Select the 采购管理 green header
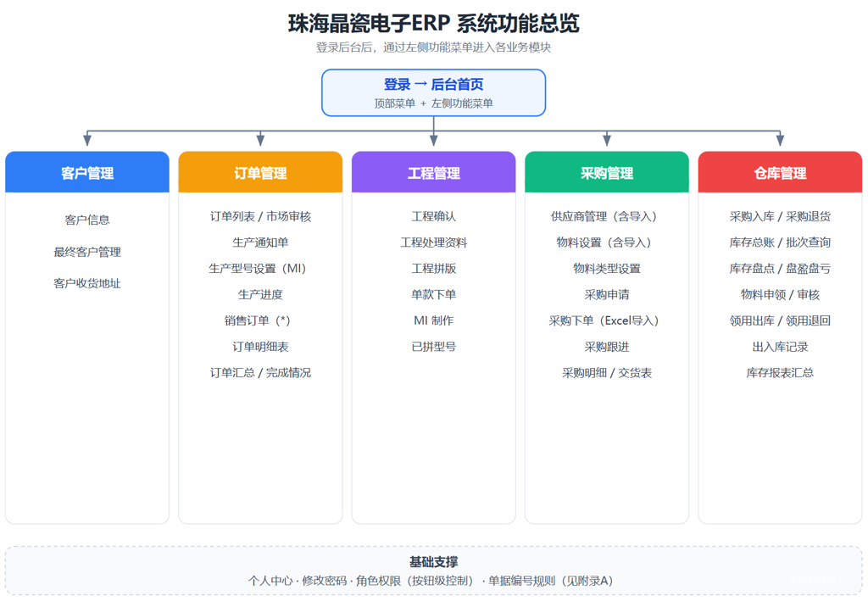Image resolution: width=868 pixels, height=607 pixels. [x=607, y=172]
